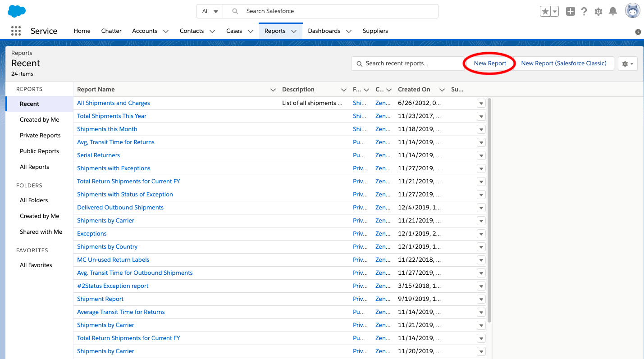Select Public Reports in sidebar
Image resolution: width=644 pixels, height=359 pixels.
(x=39, y=151)
